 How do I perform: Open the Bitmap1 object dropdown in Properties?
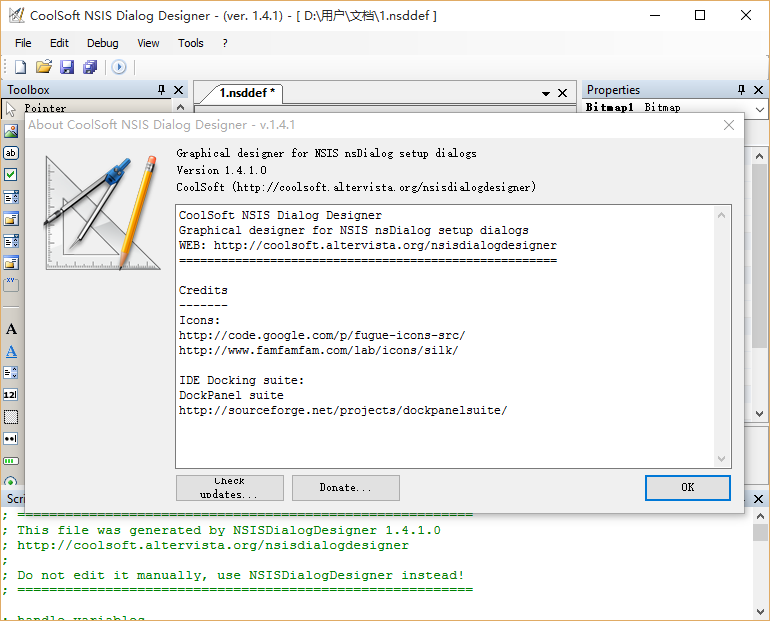[759, 108]
